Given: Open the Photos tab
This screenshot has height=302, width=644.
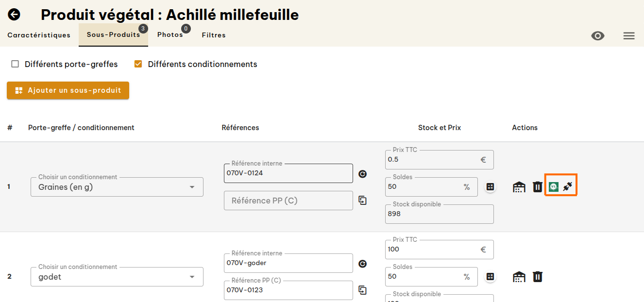Looking at the screenshot, I should (170, 35).
